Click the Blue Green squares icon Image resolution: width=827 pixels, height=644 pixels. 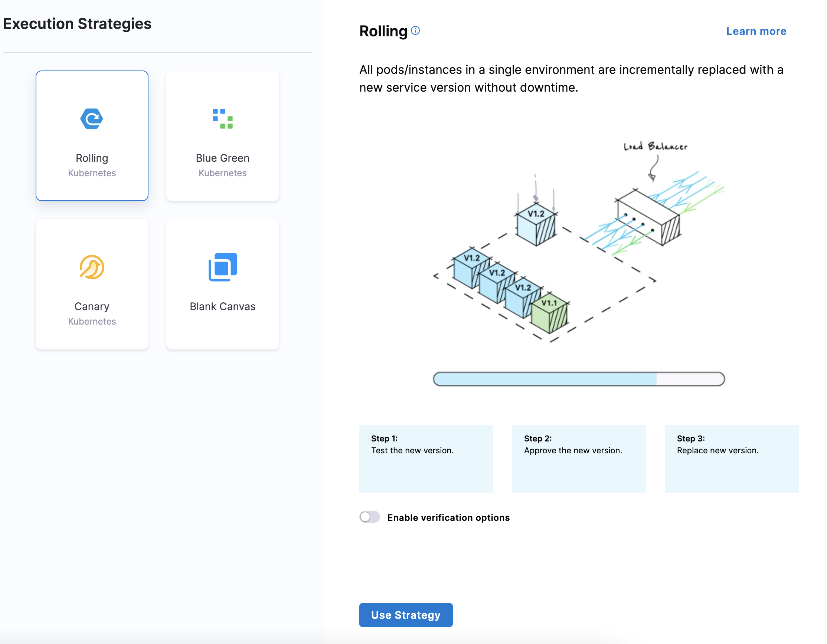(x=223, y=119)
